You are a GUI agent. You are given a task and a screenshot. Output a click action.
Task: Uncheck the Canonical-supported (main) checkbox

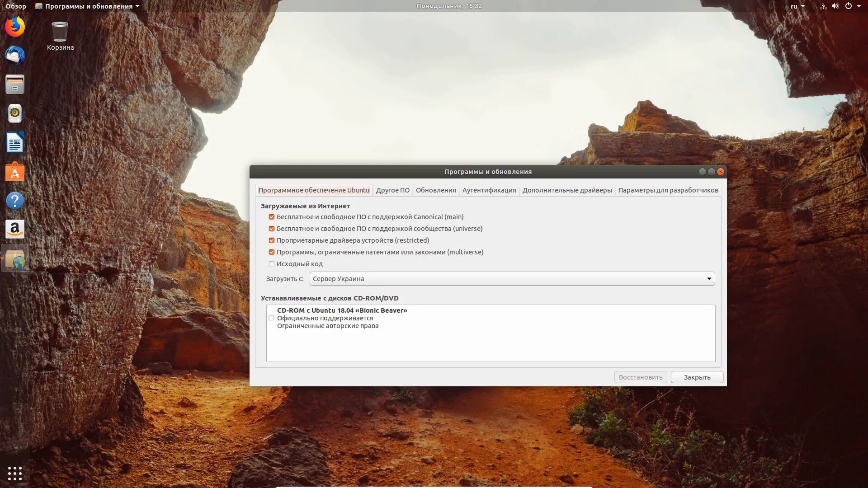tap(272, 217)
